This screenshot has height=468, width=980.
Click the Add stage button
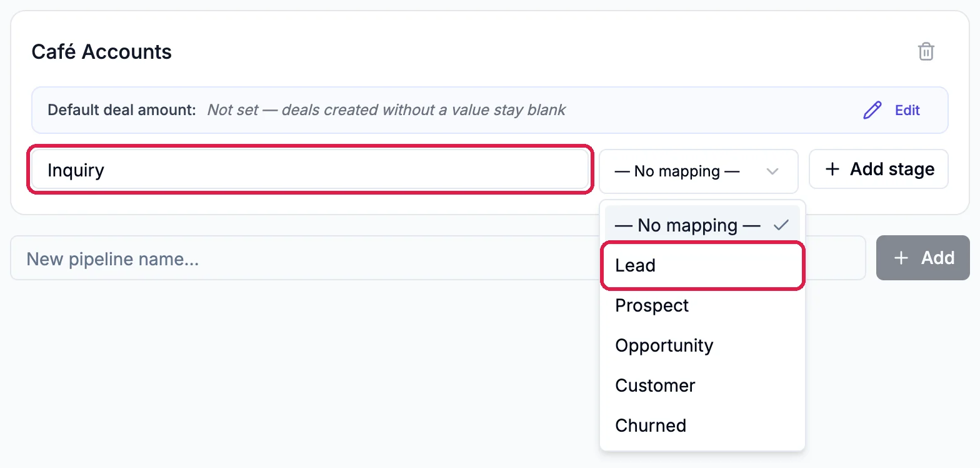click(879, 169)
